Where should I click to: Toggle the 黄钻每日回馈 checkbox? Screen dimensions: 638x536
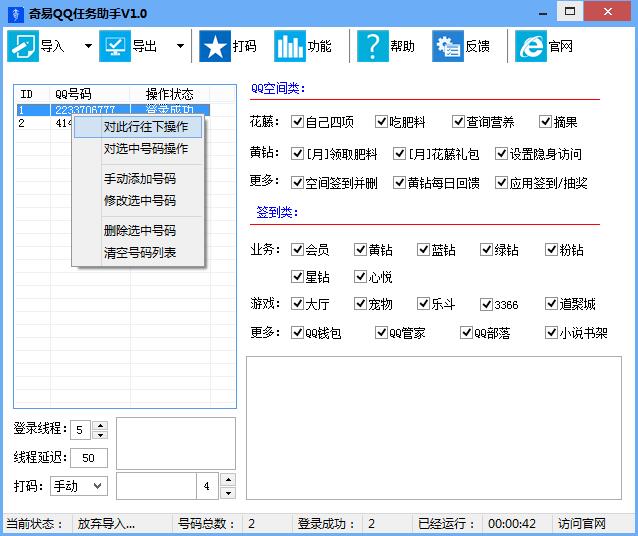coord(399,183)
